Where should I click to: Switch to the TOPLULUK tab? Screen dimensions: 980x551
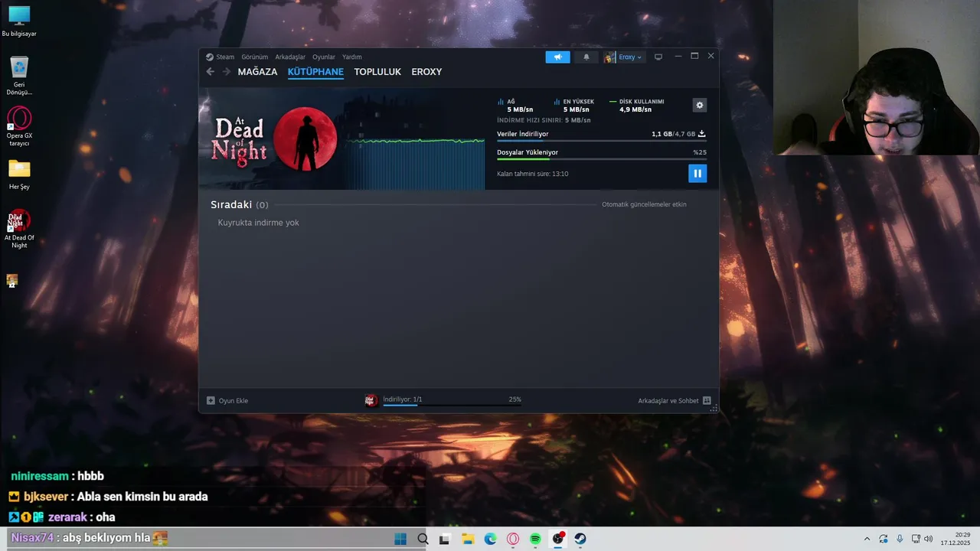pyautogui.click(x=377, y=72)
